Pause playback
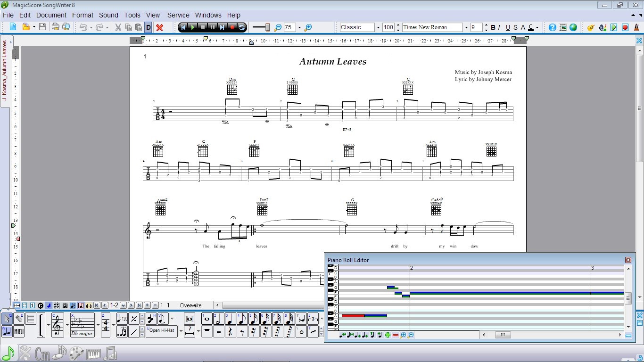The height and width of the screenshot is (362, 644). [x=212, y=27]
